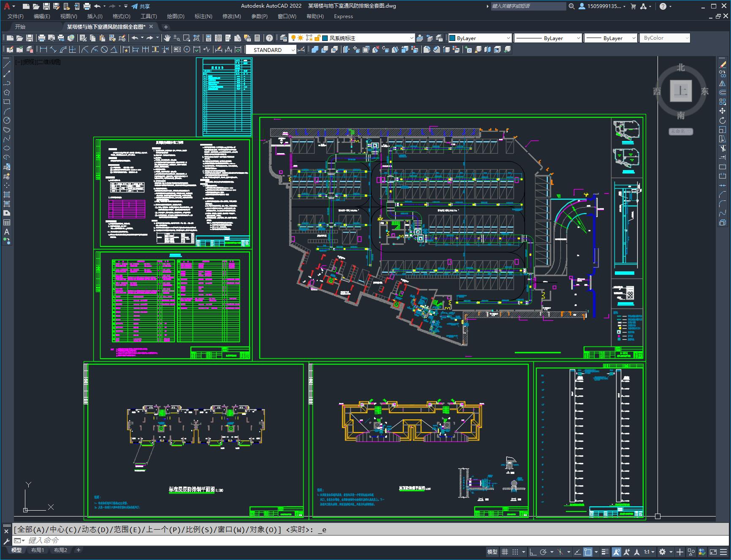The height and width of the screenshot is (560, 731).
Task: Select the Arc Length dimension tool
Action: 63,49
